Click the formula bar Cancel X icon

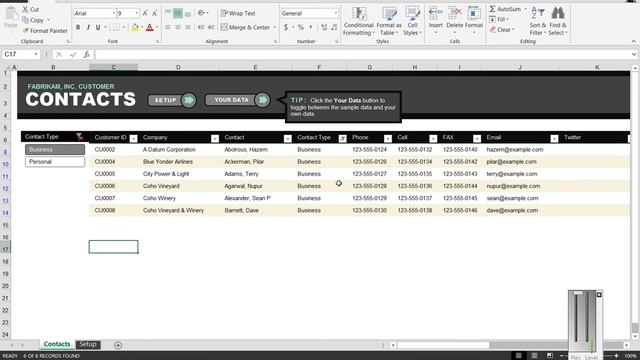point(59,54)
